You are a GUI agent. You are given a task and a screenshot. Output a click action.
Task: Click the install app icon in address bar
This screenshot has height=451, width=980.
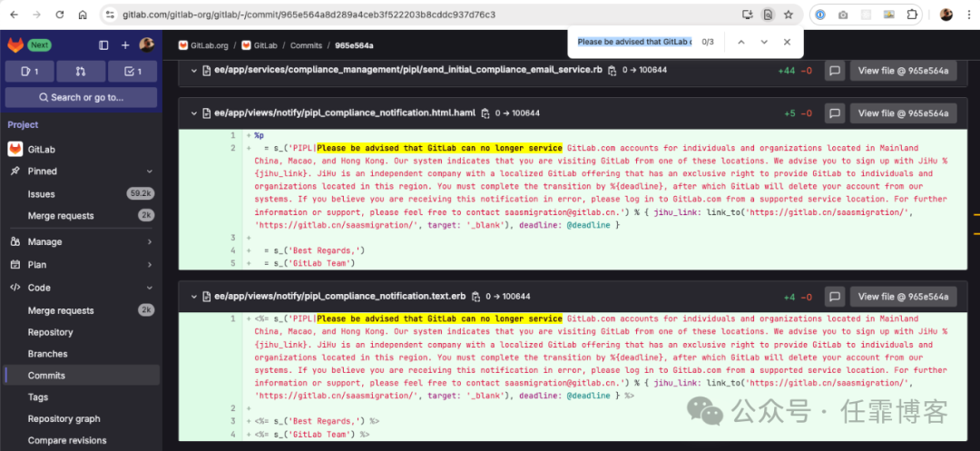pyautogui.click(x=748, y=15)
